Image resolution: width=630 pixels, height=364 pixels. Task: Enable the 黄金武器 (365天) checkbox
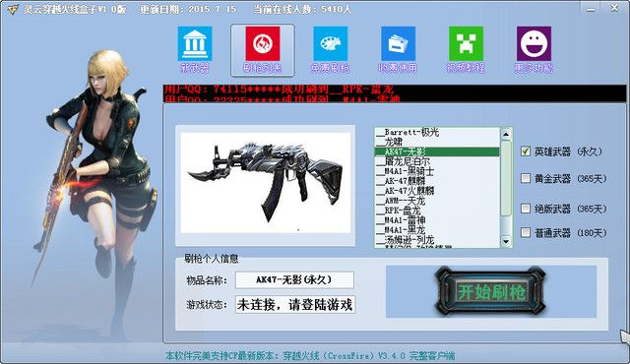pyautogui.click(x=525, y=178)
